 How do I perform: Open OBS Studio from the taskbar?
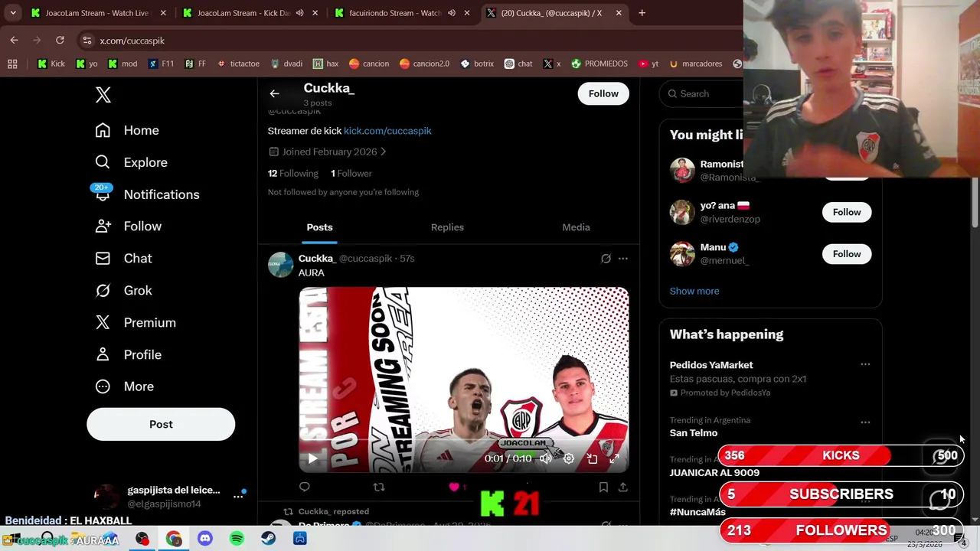tap(142, 539)
